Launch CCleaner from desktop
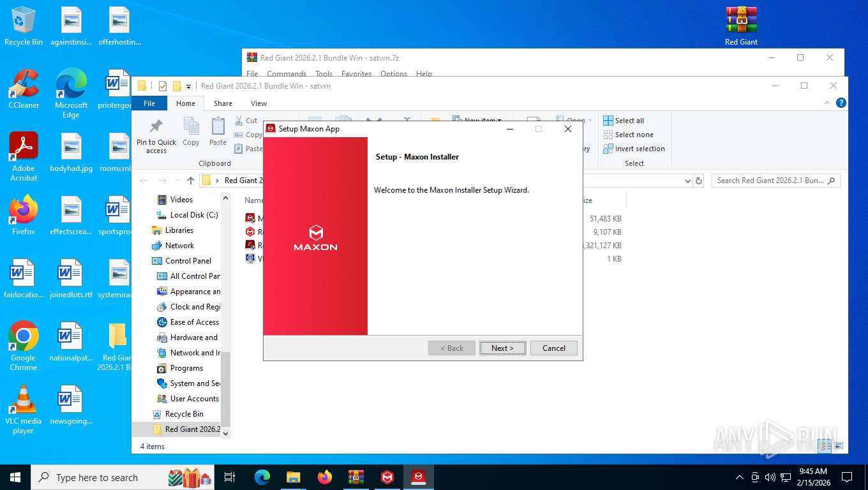 (24, 89)
